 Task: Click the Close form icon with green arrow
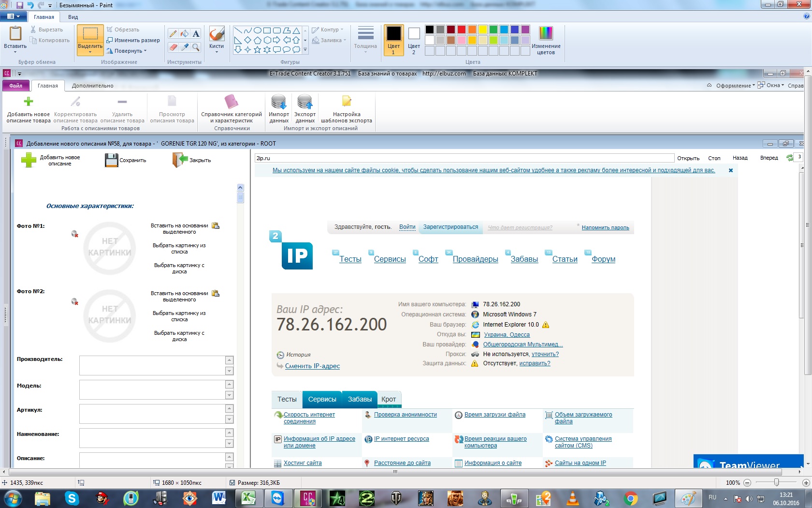coord(180,160)
